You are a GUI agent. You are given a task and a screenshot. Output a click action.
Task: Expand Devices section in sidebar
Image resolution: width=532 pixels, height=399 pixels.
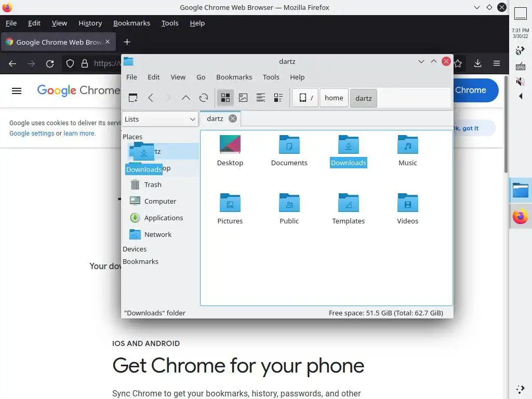(x=135, y=249)
